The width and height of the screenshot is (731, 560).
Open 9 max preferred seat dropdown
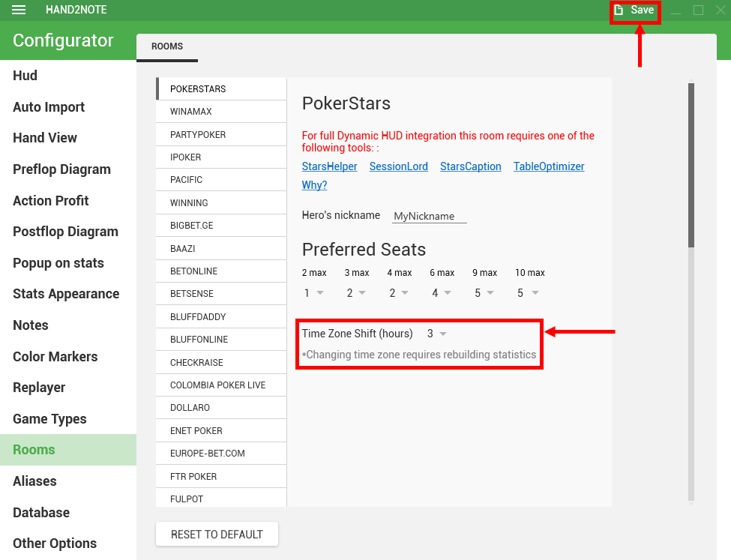[x=484, y=293]
